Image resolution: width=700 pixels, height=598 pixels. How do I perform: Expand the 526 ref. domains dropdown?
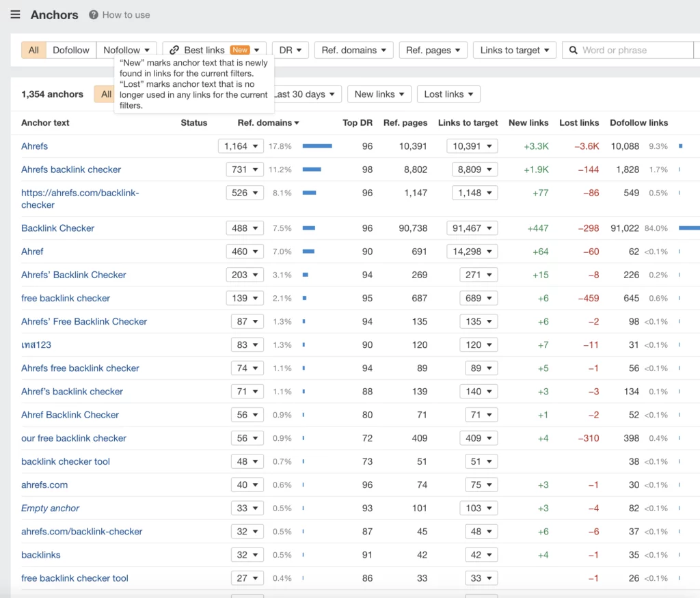pyautogui.click(x=245, y=193)
